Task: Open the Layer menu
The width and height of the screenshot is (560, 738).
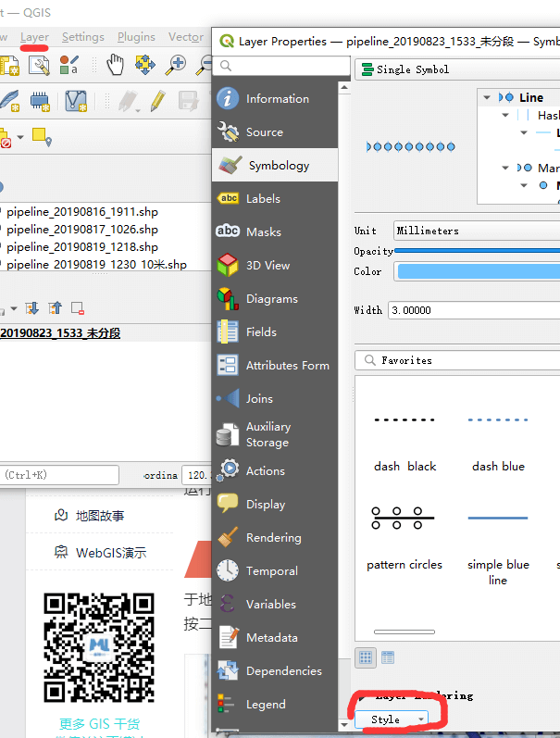Action: click(34, 37)
